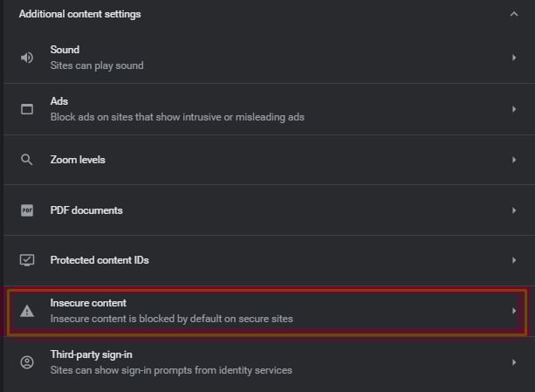Click the Additional content settings heading

tap(79, 14)
